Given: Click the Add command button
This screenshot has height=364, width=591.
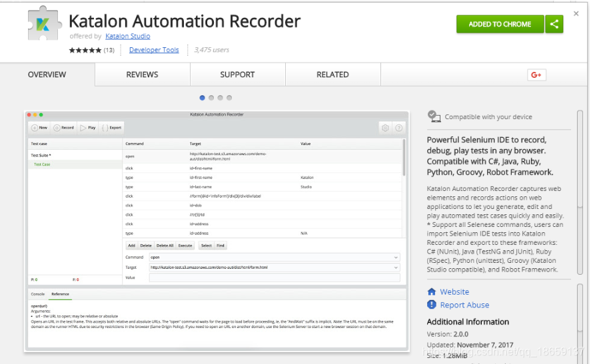Looking at the screenshot, I should 131,246.
